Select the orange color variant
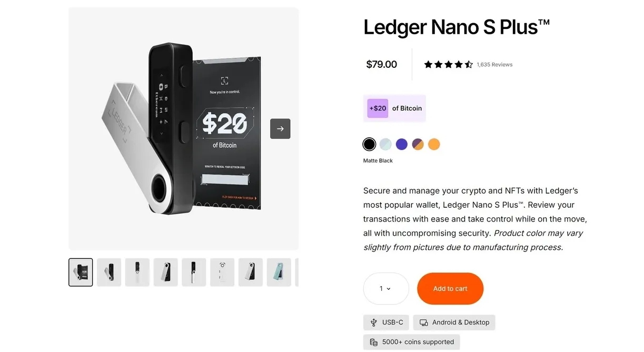This screenshot has width=644, height=352. (434, 144)
